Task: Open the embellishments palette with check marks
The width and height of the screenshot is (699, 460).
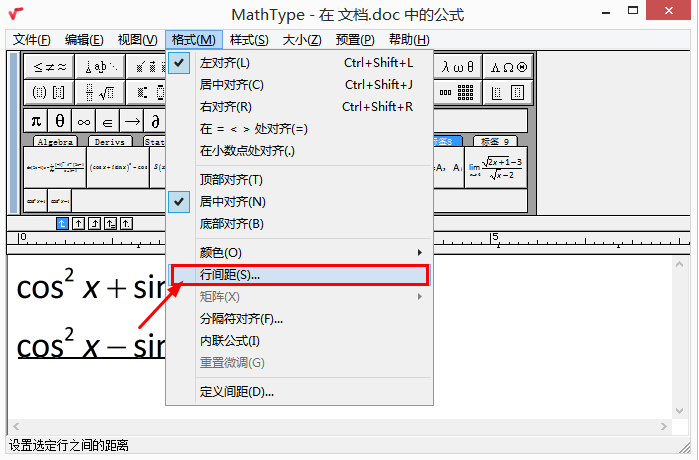Action: coord(146,67)
